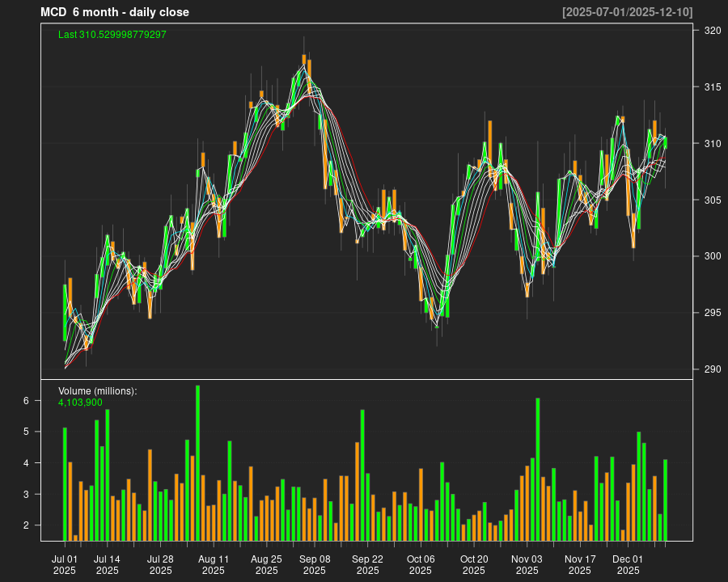Click the 2025-07-01/2025-12-10 date range label
The image size is (728, 582).
[627, 12]
